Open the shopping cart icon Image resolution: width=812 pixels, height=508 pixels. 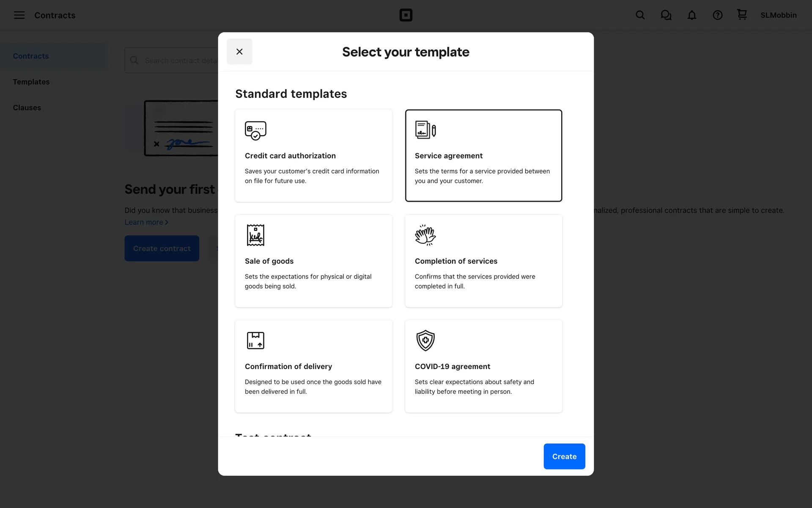coord(742,15)
